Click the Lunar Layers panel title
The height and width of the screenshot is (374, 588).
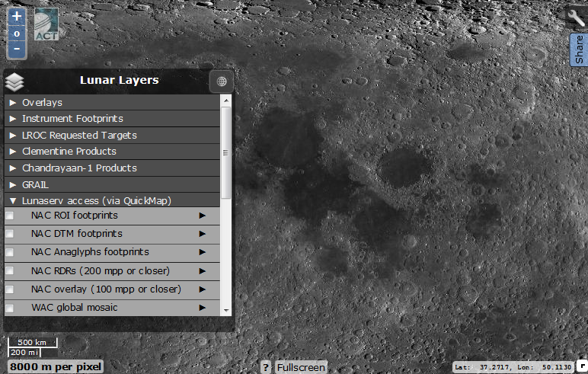120,80
